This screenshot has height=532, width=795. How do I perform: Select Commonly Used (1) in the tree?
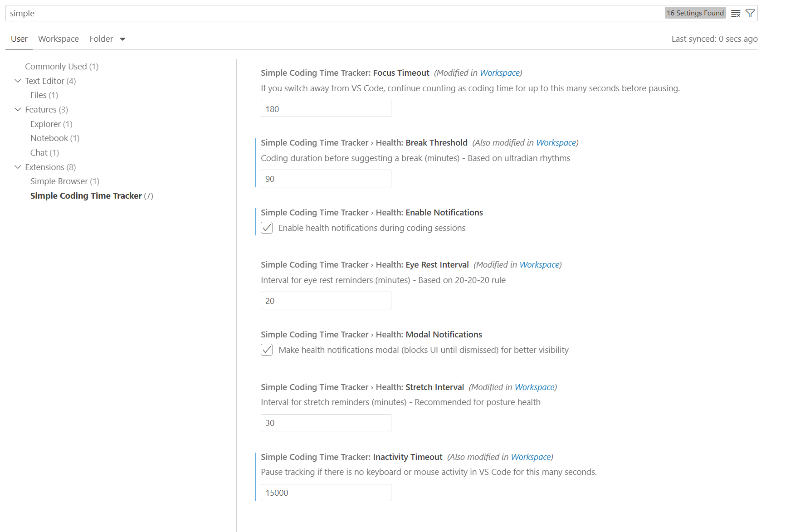pos(62,67)
